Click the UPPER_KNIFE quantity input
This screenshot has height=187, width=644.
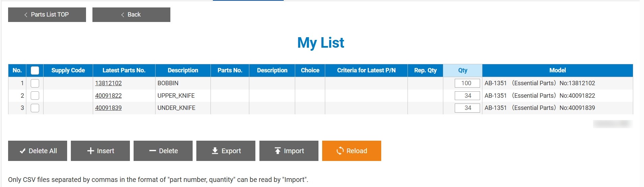pos(467,96)
